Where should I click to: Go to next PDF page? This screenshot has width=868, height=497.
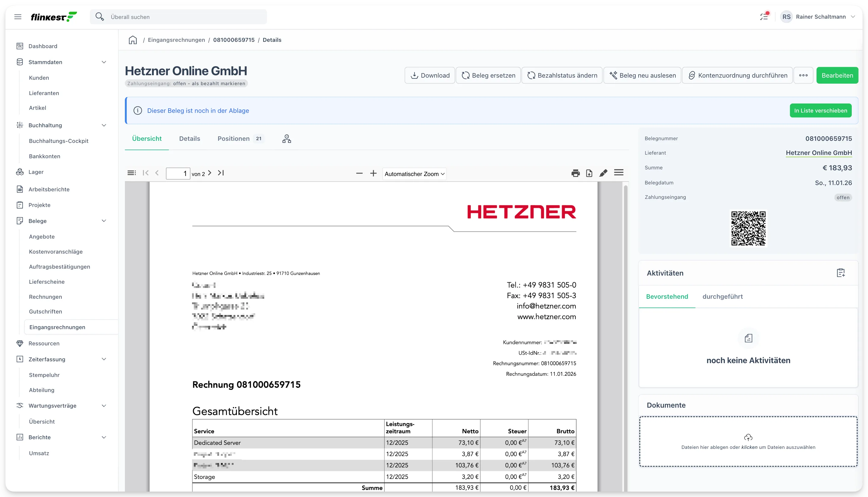[x=210, y=173]
